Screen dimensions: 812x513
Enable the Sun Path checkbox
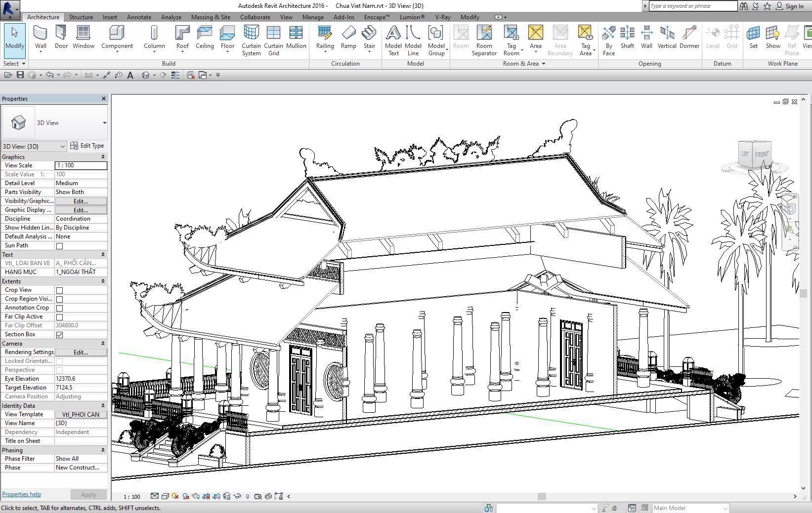pyautogui.click(x=59, y=246)
